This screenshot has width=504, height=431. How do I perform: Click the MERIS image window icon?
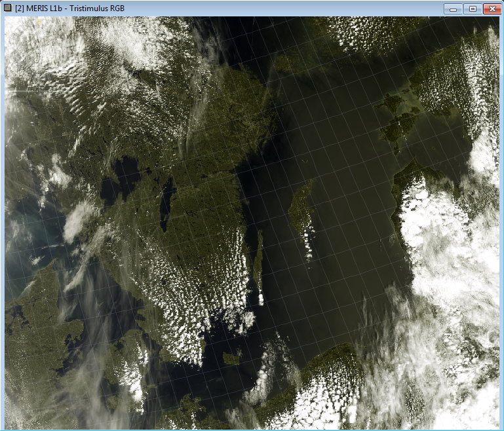[x=8, y=8]
